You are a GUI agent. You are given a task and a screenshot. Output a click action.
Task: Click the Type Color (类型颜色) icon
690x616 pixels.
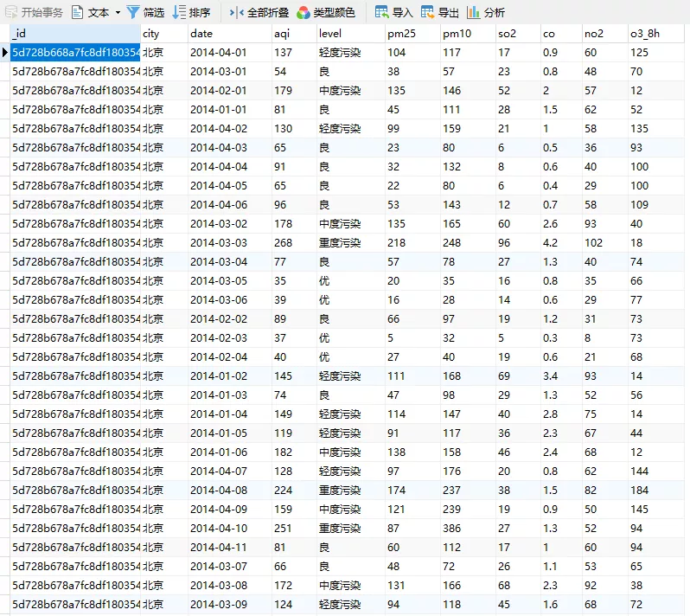point(303,13)
